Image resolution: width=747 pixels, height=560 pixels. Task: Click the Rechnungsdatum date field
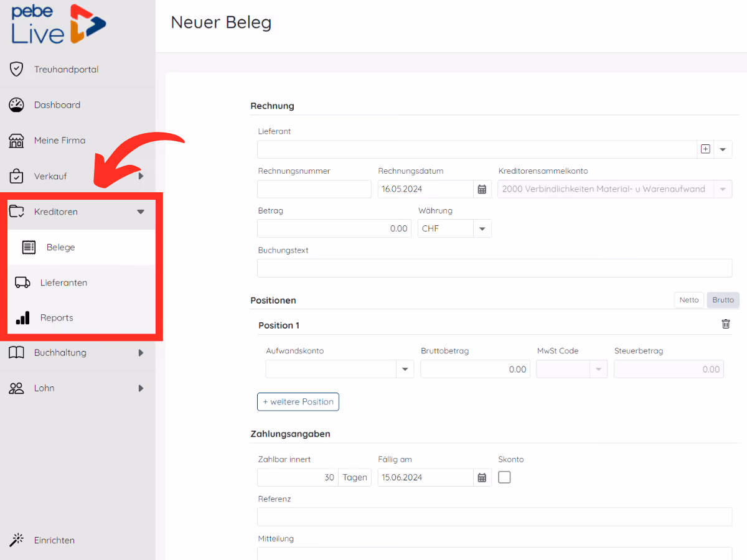click(x=426, y=189)
